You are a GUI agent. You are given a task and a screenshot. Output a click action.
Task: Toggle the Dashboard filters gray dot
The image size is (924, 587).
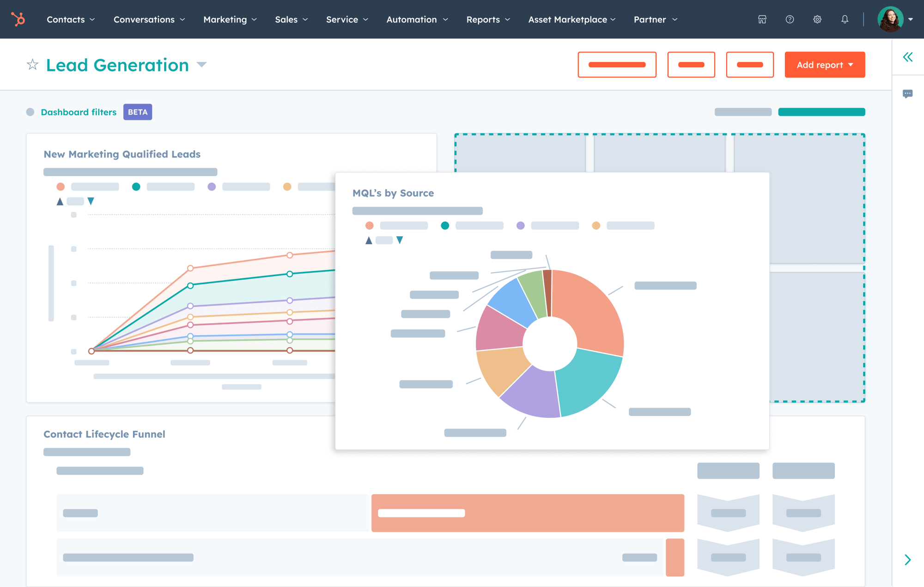(x=30, y=112)
